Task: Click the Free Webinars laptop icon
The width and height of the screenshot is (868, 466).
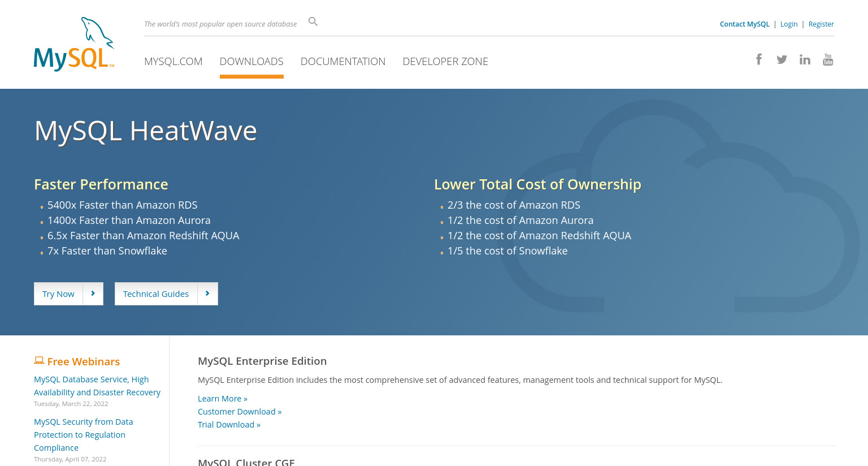Action: pos(39,360)
